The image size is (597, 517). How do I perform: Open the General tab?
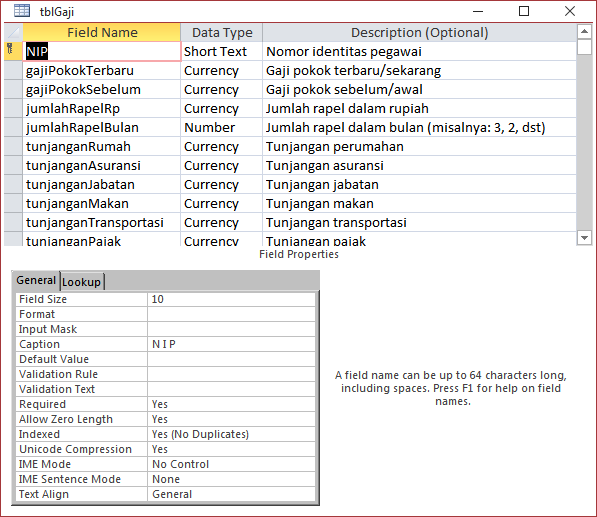click(36, 280)
